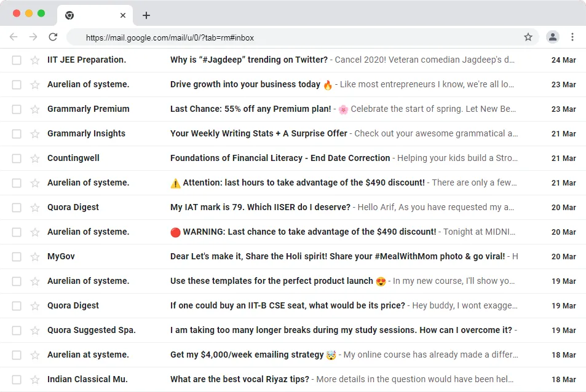586x392 pixels.
Task: Star the Use these templates email
Action: [35, 281]
